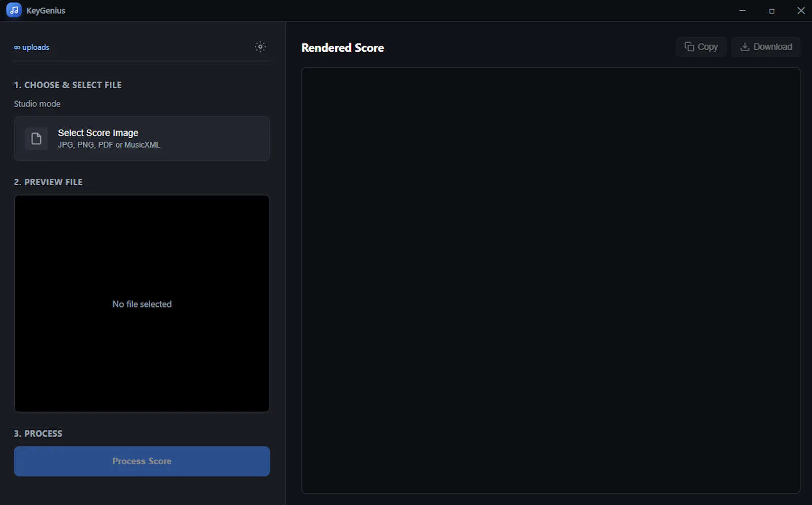Image resolution: width=812 pixels, height=505 pixels.
Task: Click the 'No file selected' text
Action: pyautogui.click(x=142, y=304)
